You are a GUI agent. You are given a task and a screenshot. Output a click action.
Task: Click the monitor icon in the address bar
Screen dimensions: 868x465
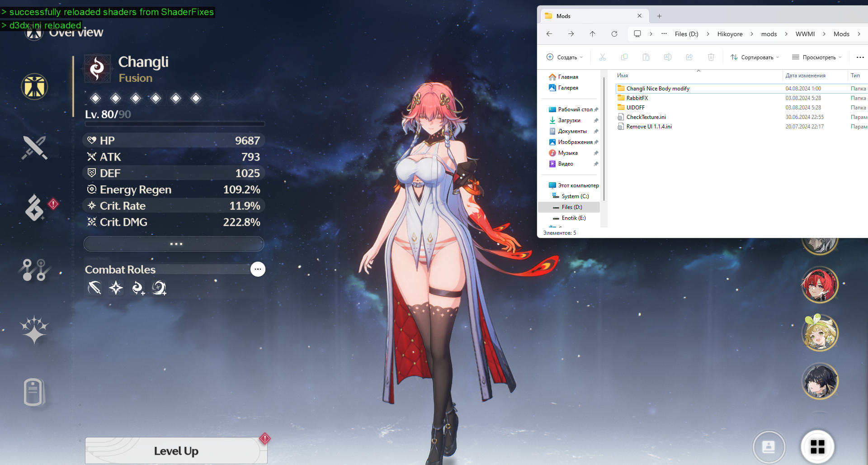click(x=637, y=34)
